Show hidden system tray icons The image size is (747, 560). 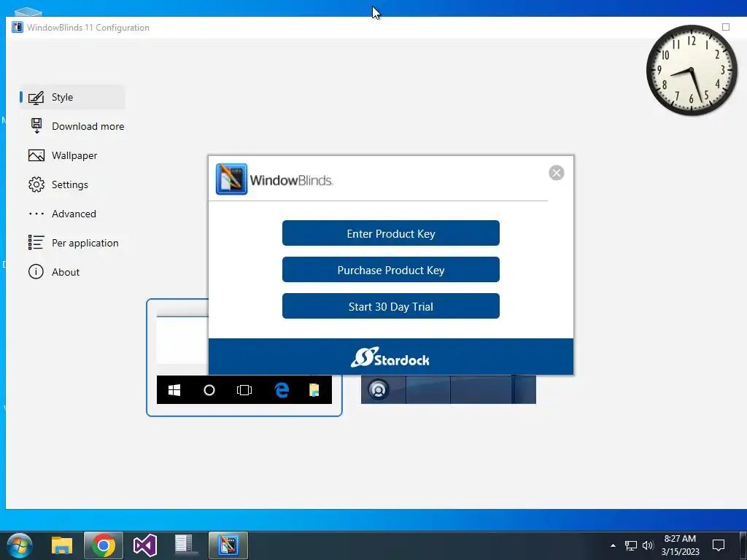(613, 545)
